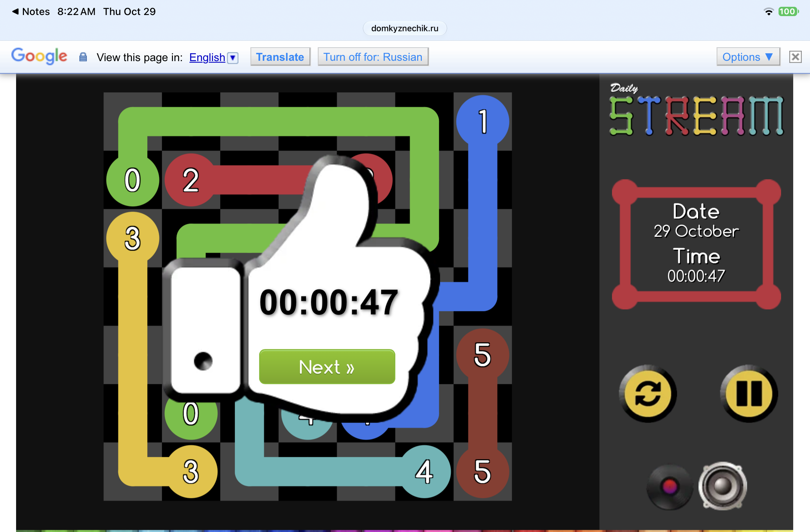810x532 pixels.
Task: Click the Translate button
Action: click(280, 57)
